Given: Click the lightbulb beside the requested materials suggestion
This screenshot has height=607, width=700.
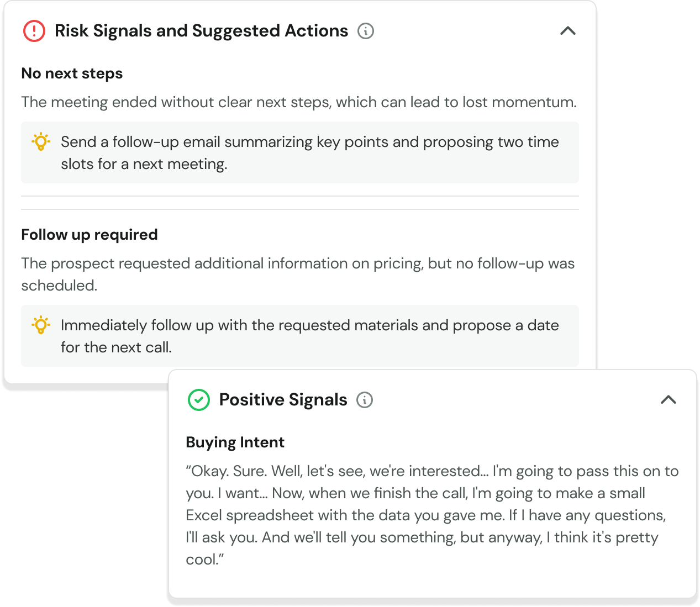Looking at the screenshot, I should (41, 325).
